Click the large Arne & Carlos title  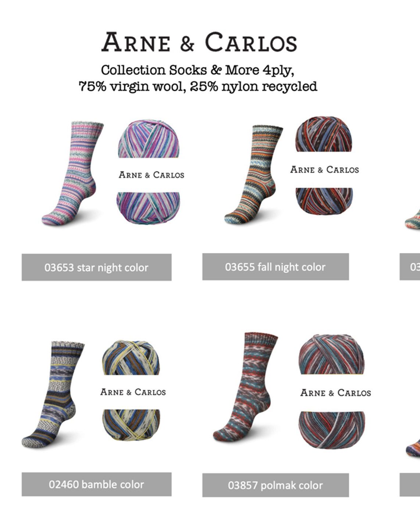coord(199,42)
